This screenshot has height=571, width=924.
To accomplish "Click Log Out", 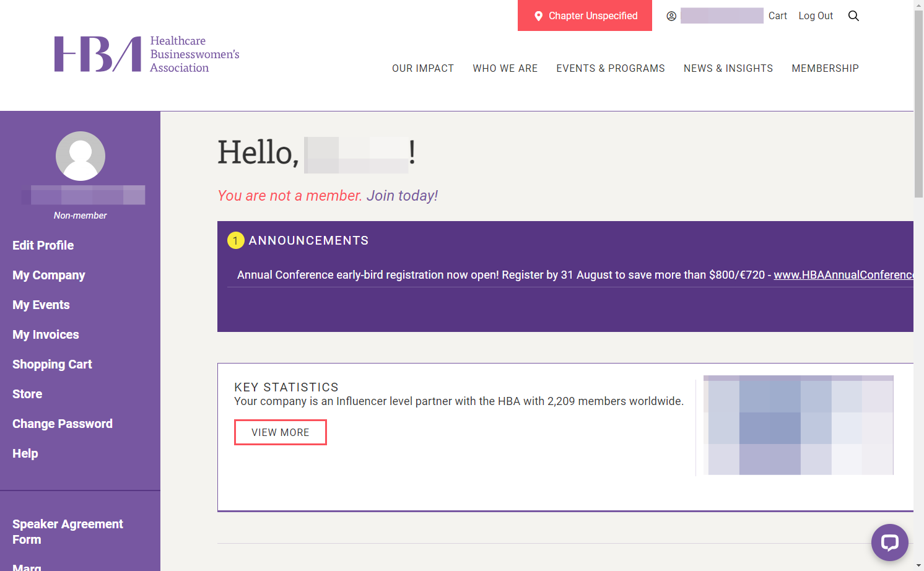I will (816, 16).
